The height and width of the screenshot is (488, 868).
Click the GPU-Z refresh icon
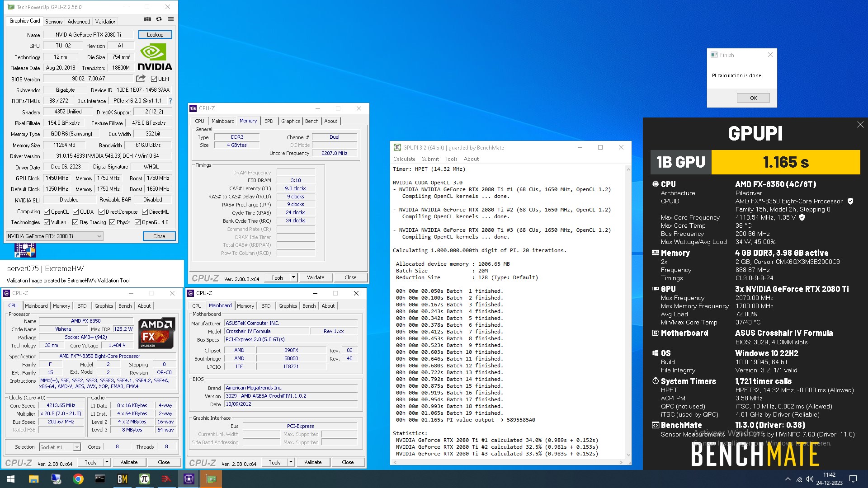[159, 19]
